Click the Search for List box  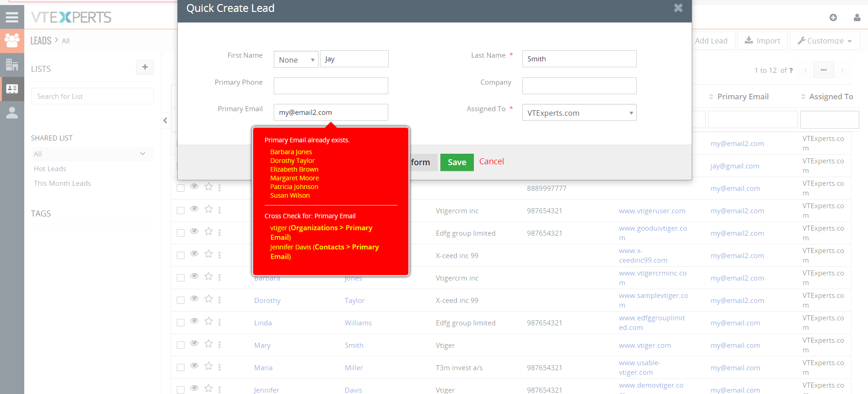pos(92,96)
